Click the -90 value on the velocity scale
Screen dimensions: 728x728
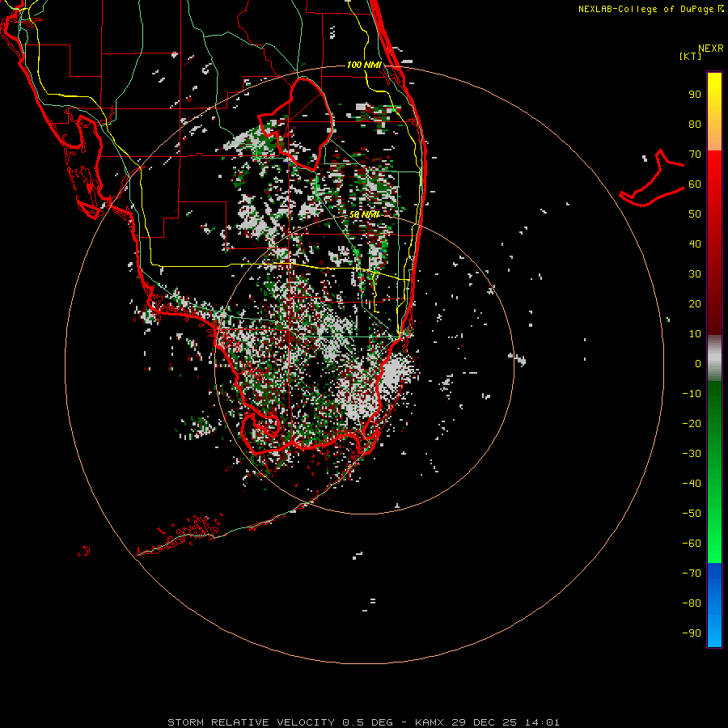click(x=692, y=633)
